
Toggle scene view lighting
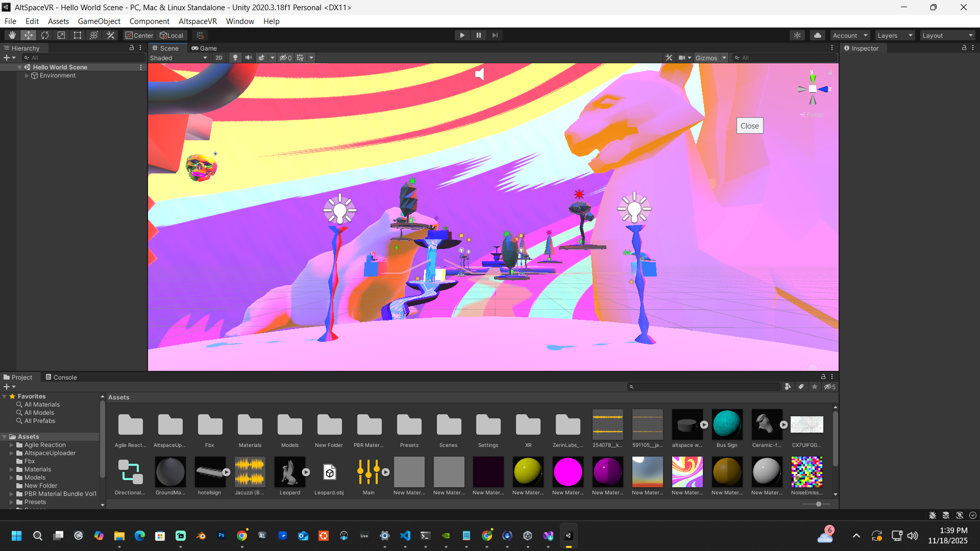(x=235, y=58)
